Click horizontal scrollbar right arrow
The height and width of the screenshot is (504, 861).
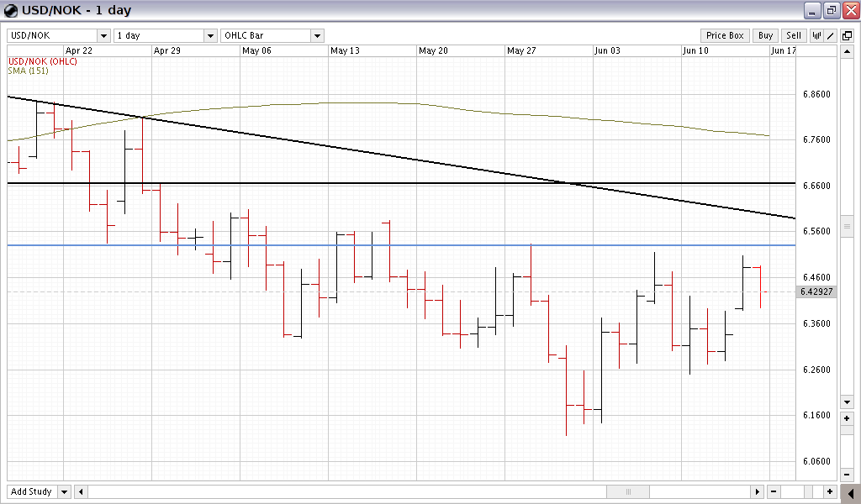coord(758,491)
